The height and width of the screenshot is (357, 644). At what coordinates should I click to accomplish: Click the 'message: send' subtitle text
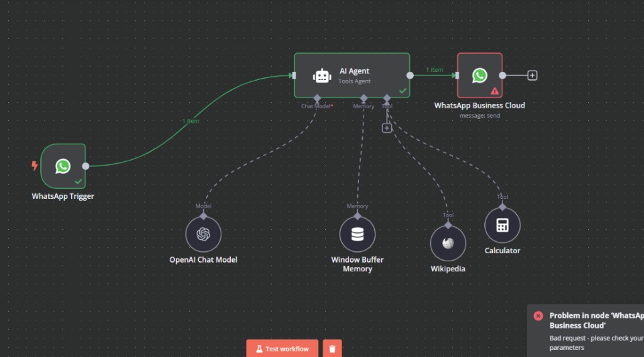point(480,116)
